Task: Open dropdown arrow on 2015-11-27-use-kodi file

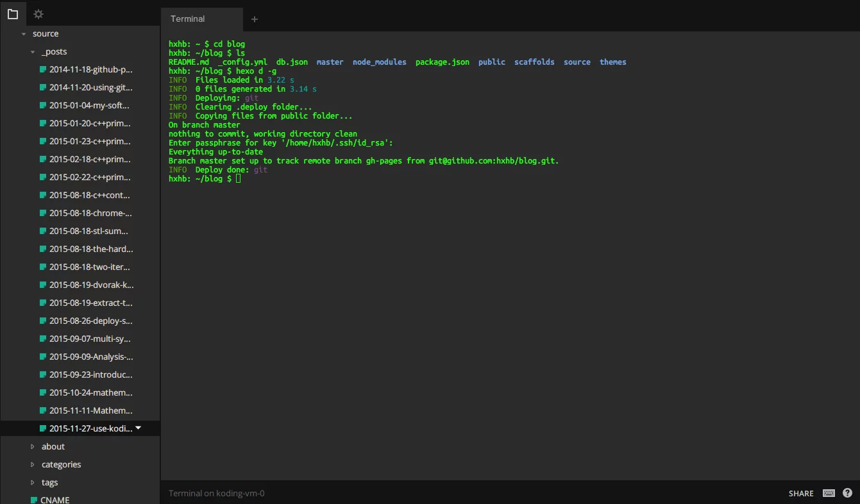Action: (x=139, y=428)
